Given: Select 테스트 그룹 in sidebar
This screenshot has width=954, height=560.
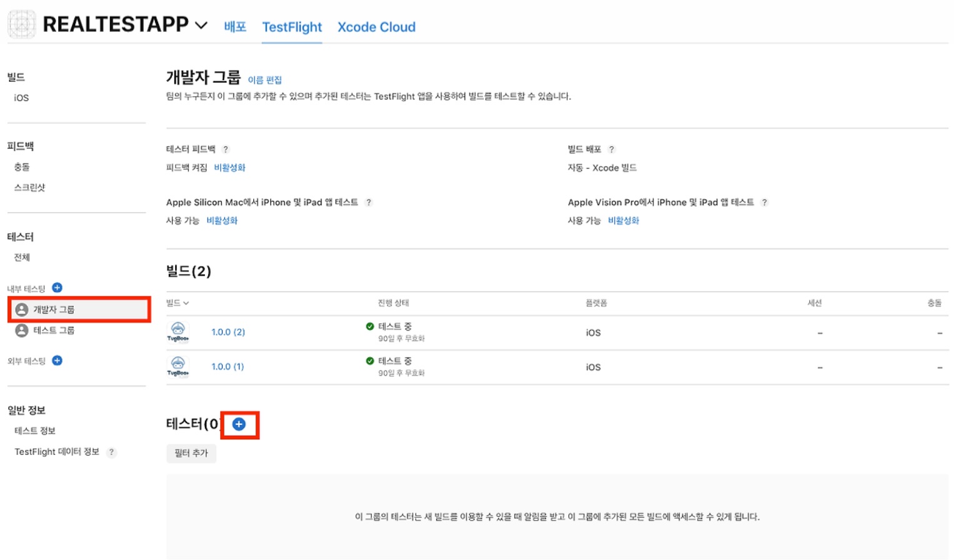Looking at the screenshot, I should pyautogui.click(x=54, y=331).
